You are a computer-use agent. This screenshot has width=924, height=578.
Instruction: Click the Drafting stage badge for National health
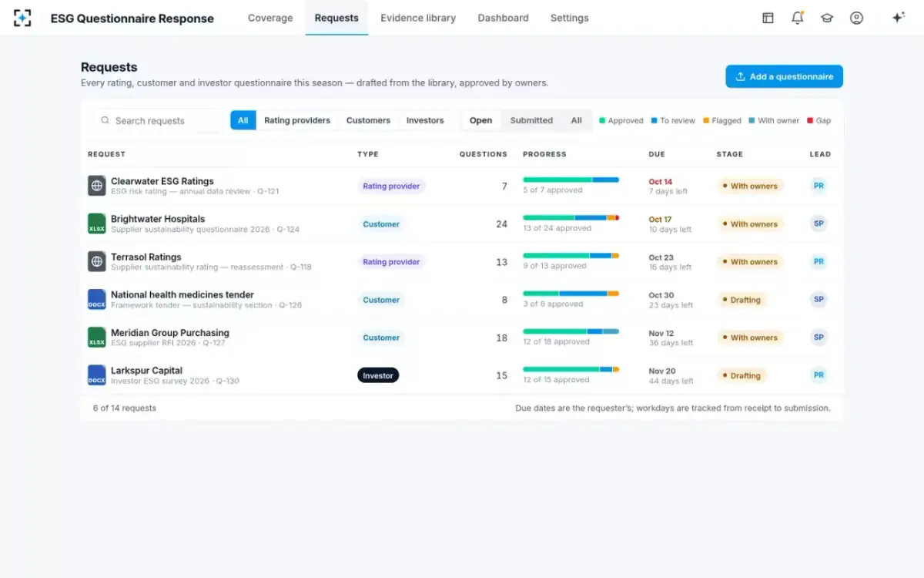click(x=741, y=300)
